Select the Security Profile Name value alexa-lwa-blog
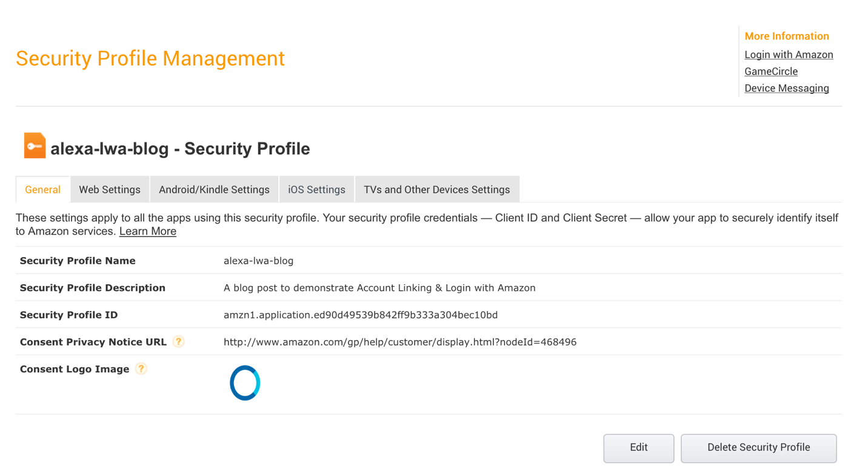 pos(259,261)
